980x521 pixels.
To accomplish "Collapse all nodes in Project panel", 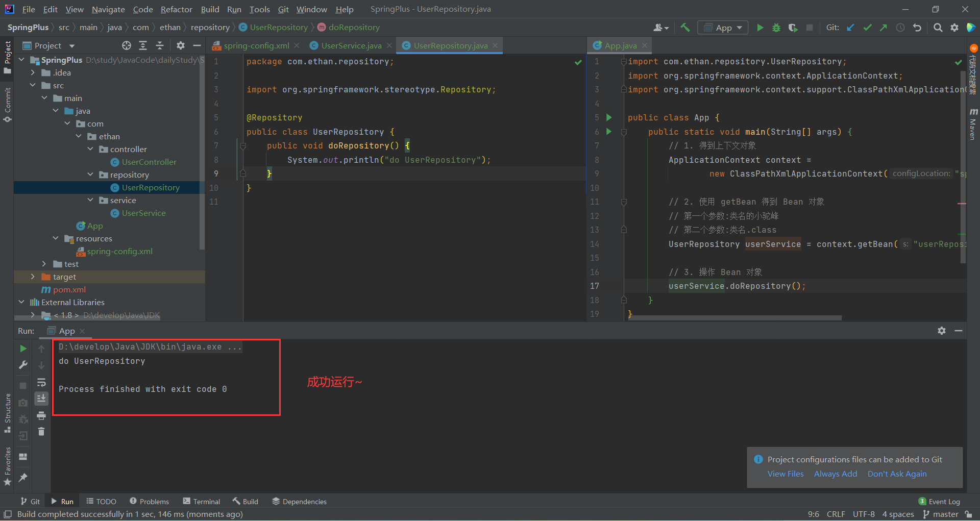I will click(x=160, y=45).
